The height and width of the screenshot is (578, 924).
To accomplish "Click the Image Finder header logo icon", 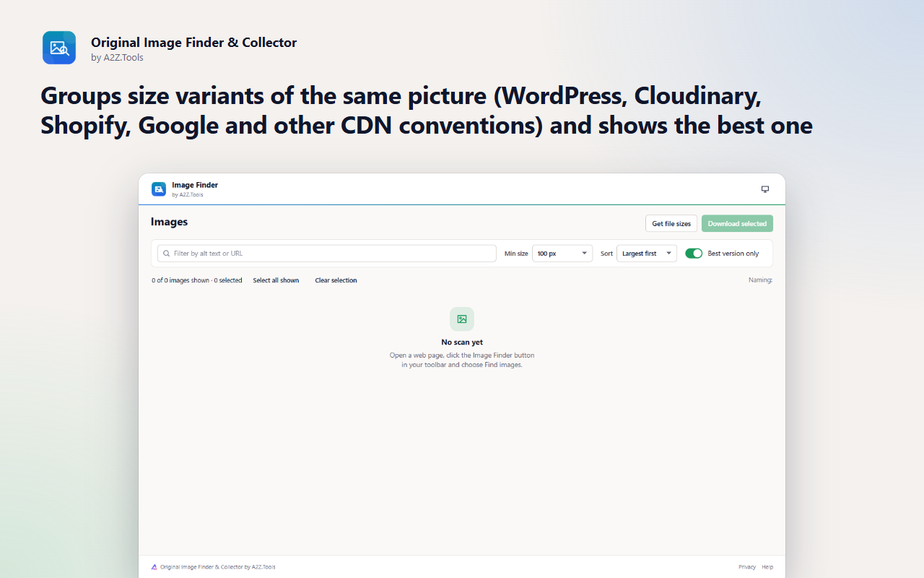I will (x=159, y=189).
